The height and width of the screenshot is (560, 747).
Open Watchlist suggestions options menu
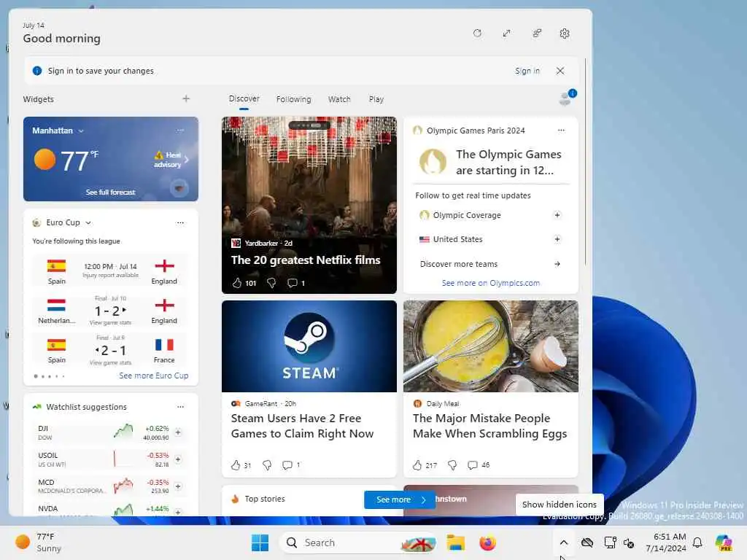tap(180, 407)
